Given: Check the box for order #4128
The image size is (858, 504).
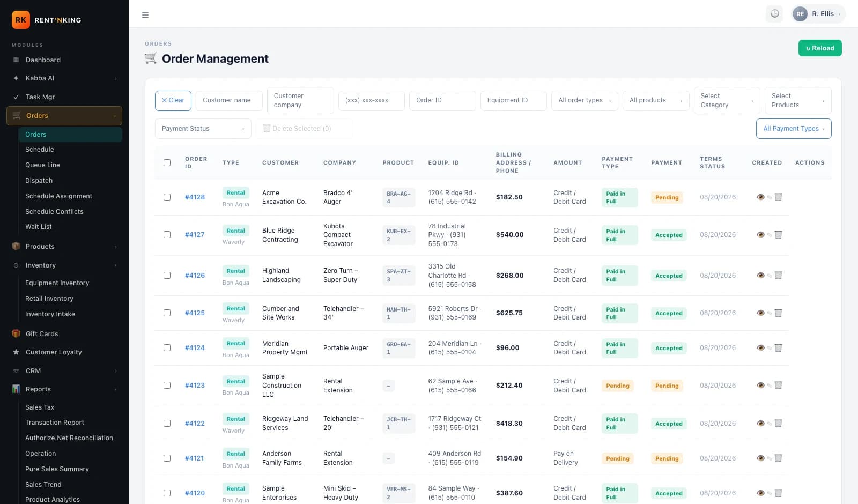Looking at the screenshot, I should 167,197.
